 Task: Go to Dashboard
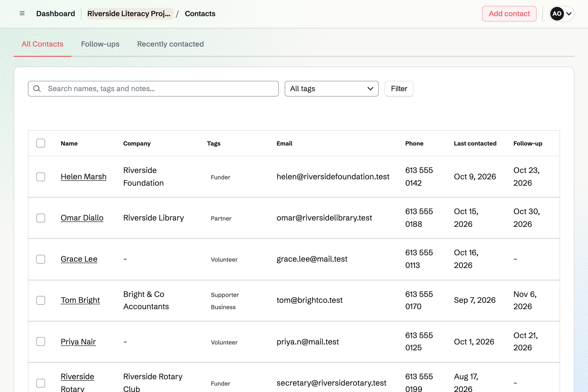pyautogui.click(x=56, y=13)
